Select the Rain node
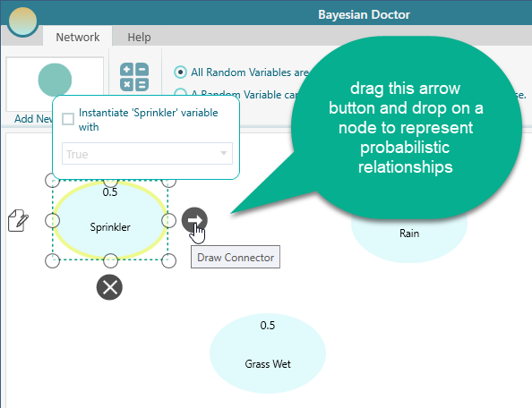The image size is (532, 408). (x=409, y=234)
